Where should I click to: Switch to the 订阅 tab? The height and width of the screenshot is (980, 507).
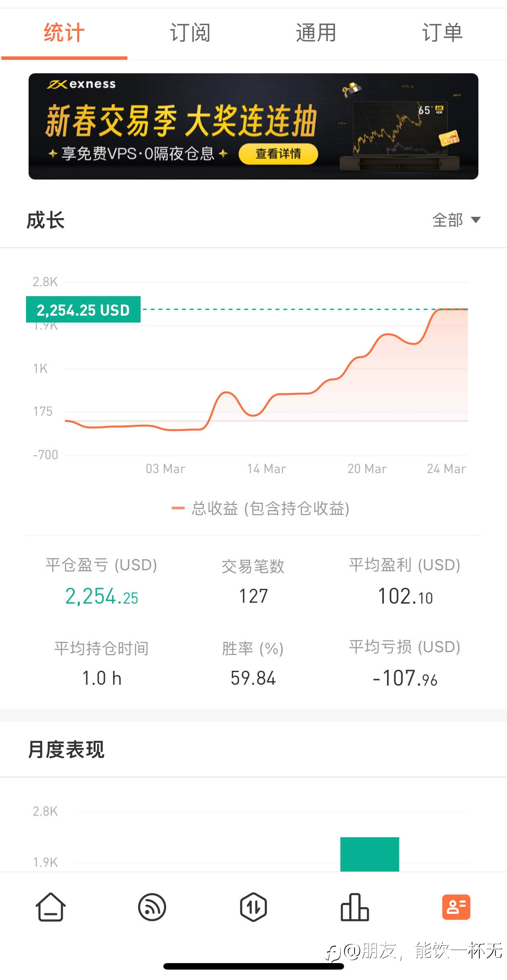pos(190,33)
